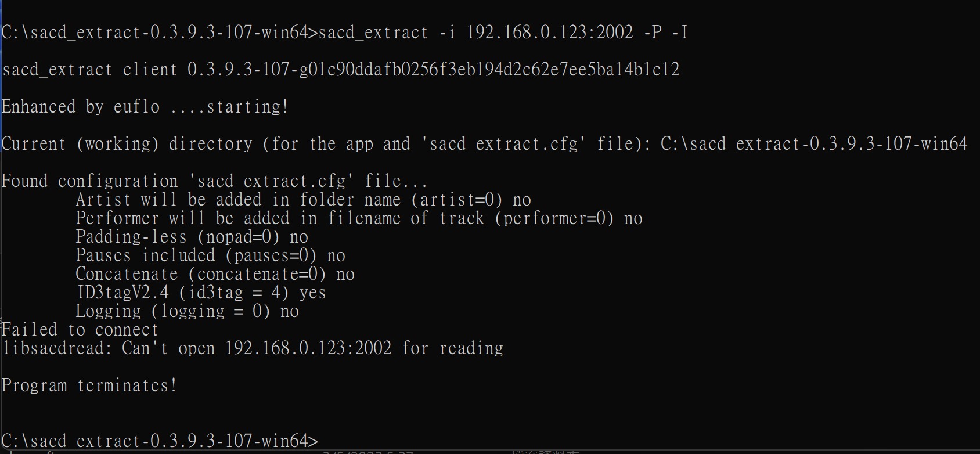Click the -P -I flags in the command
Screen dimensions: 980x454
[666, 32]
